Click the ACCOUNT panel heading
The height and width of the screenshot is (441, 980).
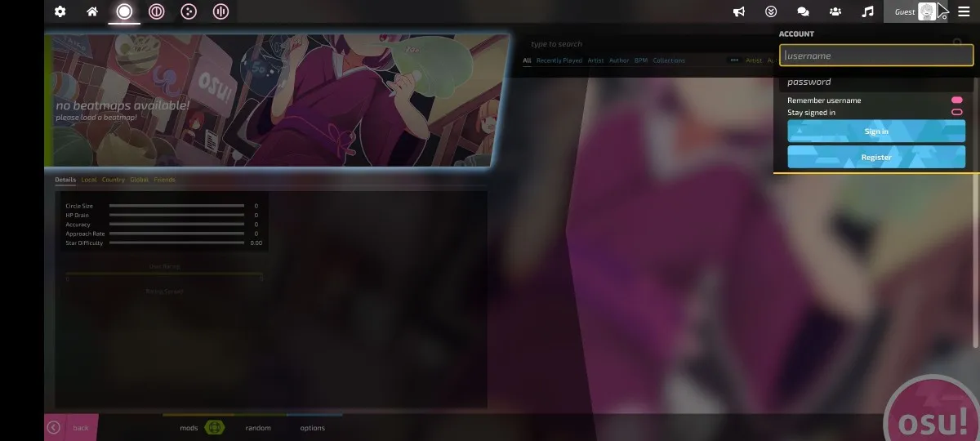pos(796,34)
